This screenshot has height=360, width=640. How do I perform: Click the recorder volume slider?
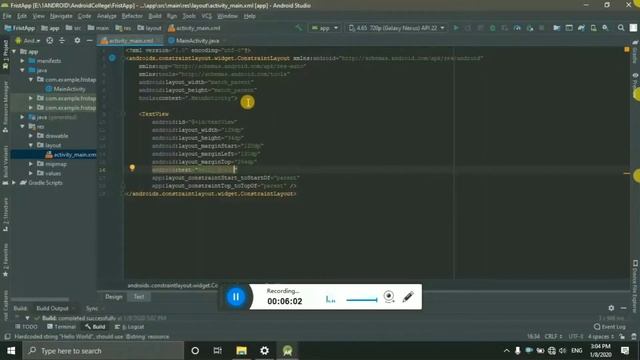click(x=362, y=300)
